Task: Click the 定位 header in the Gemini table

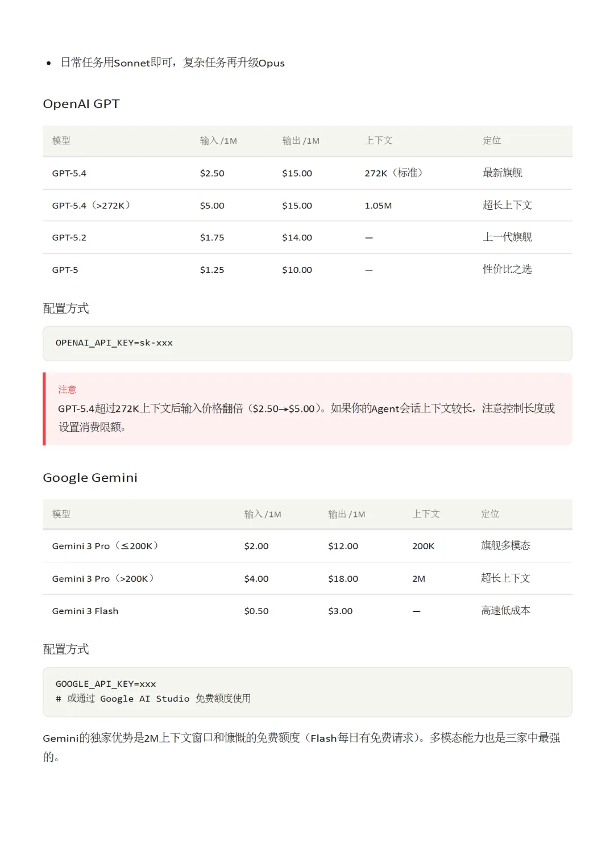Action: click(x=490, y=514)
